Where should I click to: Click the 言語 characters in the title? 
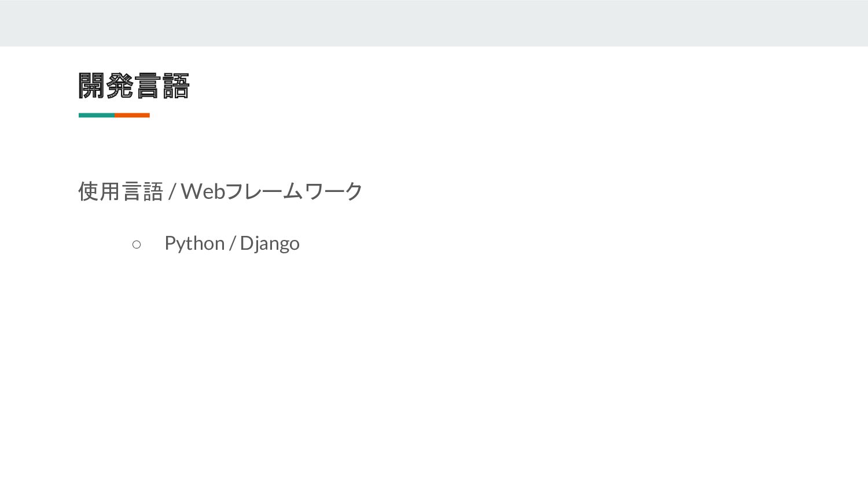162,86
